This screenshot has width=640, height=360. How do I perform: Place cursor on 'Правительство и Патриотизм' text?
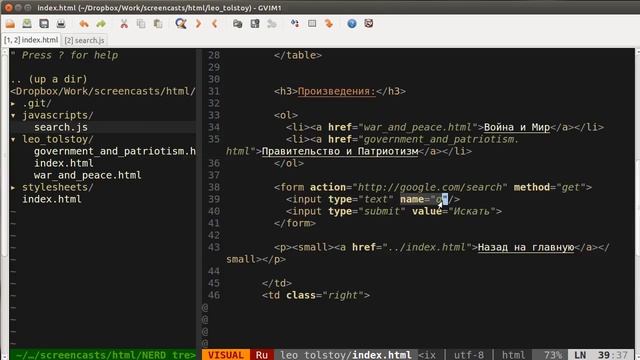(x=340, y=151)
